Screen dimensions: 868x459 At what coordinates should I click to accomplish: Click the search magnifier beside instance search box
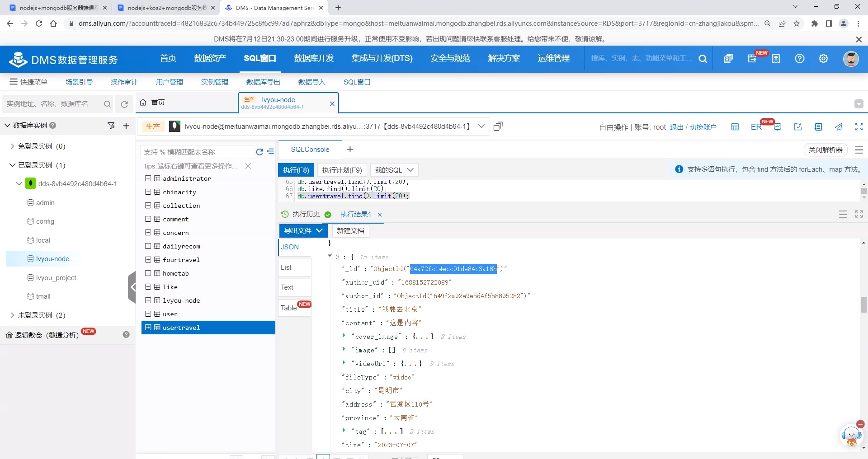point(107,104)
